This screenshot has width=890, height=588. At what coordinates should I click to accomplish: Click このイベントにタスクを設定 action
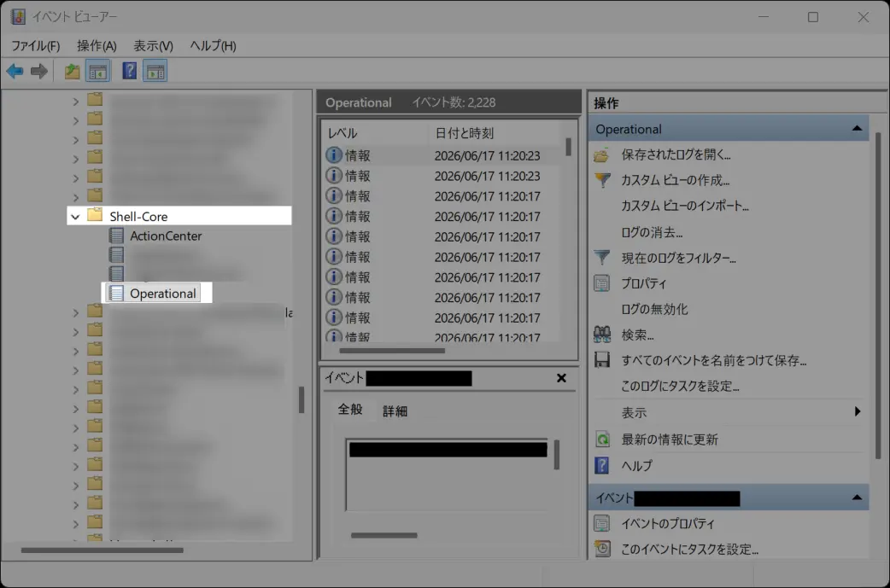click(x=689, y=549)
